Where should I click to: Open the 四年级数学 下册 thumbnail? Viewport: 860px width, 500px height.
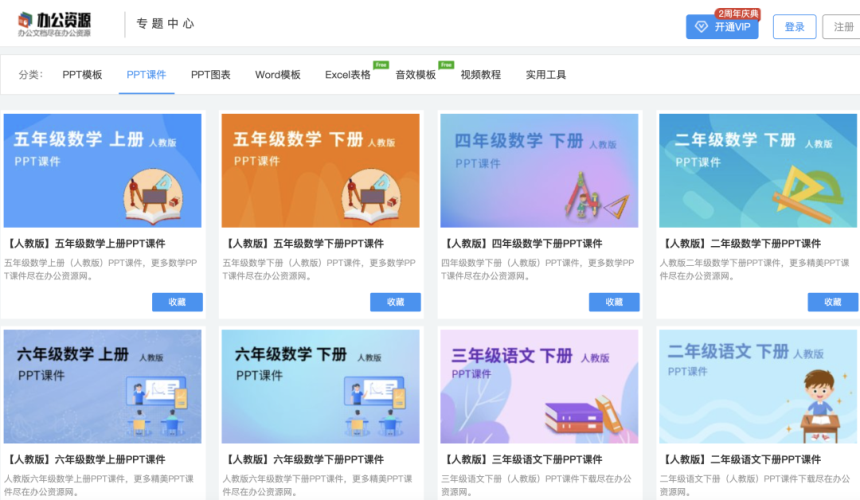[x=539, y=170]
